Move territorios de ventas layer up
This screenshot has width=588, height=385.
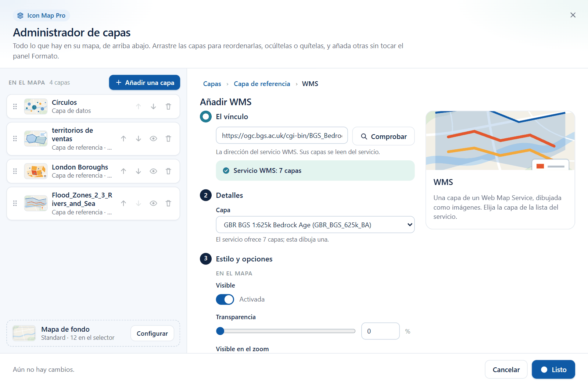[x=123, y=139]
